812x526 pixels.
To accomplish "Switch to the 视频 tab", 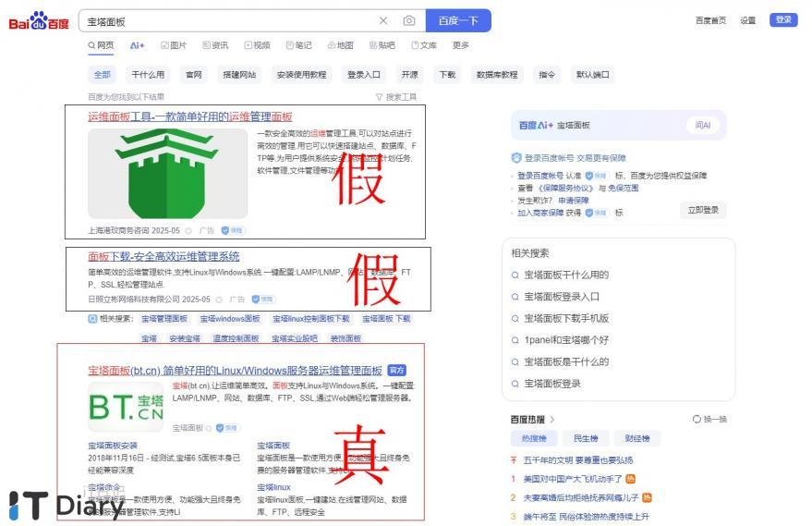I will [x=258, y=45].
